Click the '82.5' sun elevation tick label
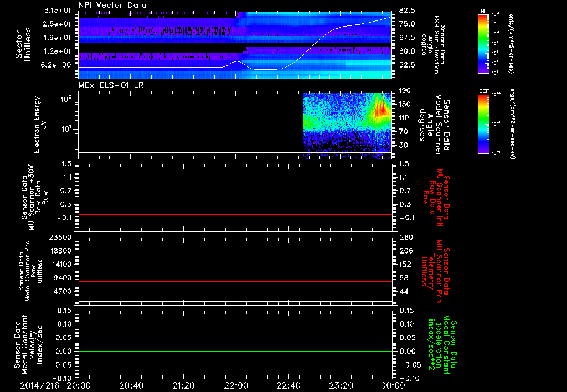Viewport: 567px width, 392px height. click(x=407, y=11)
